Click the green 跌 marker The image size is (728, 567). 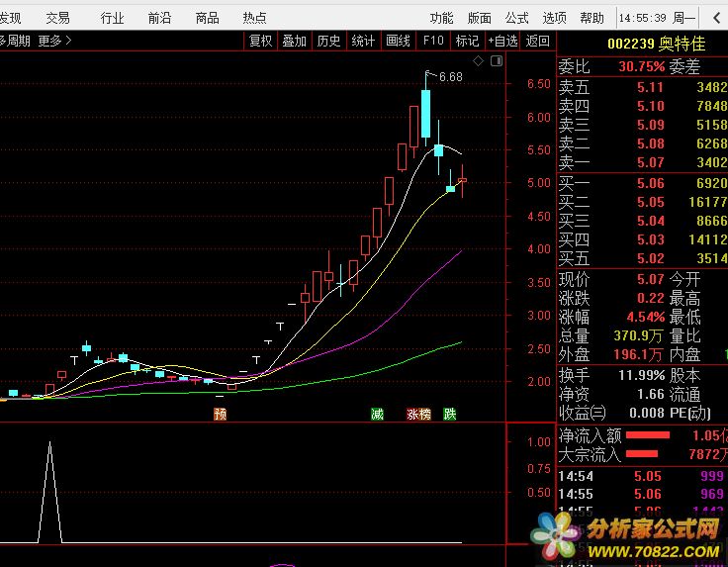[x=449, y=414]
